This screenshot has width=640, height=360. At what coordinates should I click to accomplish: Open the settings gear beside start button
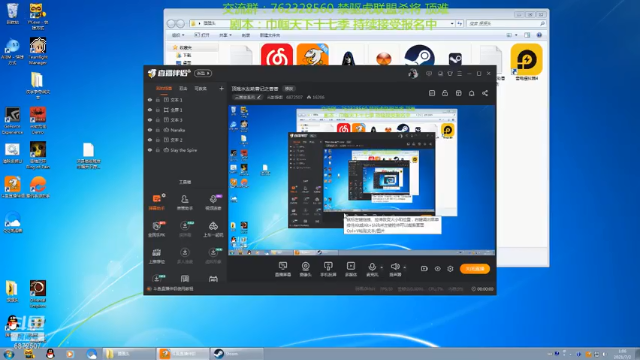tap(450, 269)
